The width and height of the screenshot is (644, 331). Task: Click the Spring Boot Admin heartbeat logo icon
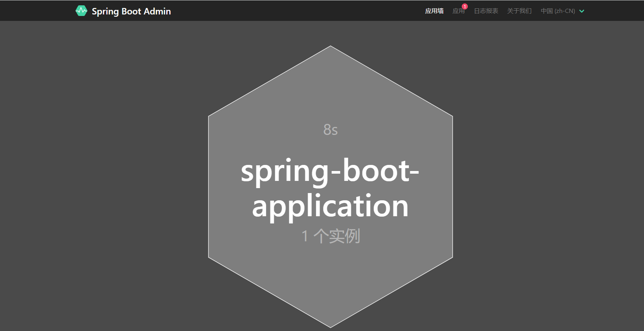click(81, 11)
